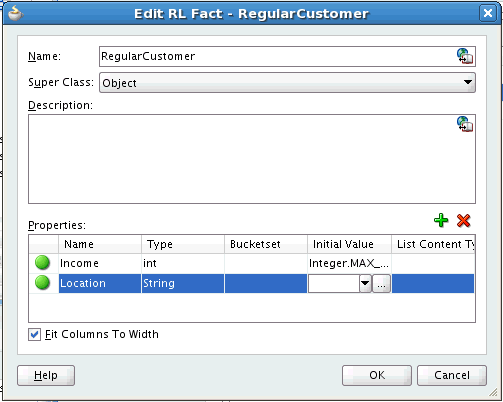The image size is (503, 402).
Task: Delete the selected property with the red X
Action: pos(464,220)
